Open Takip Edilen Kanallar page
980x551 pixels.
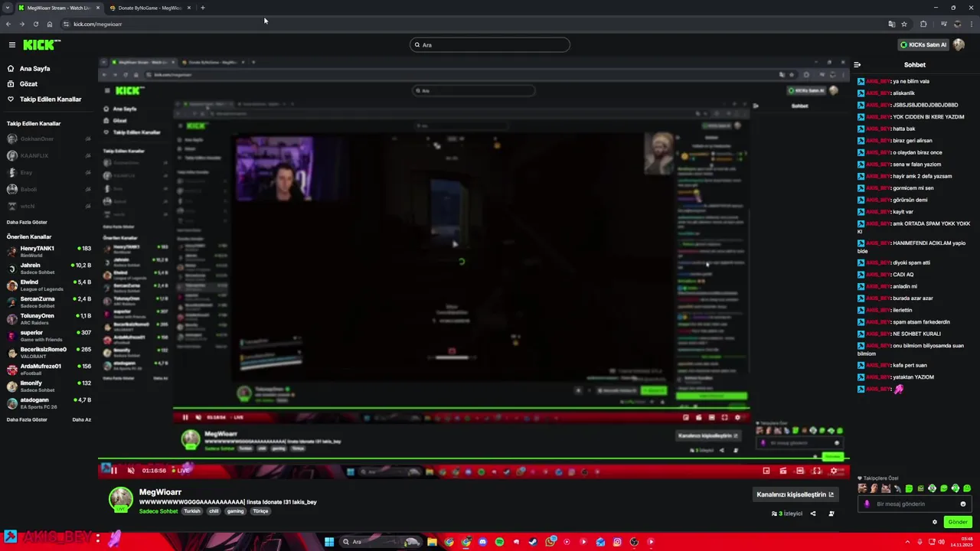pyautogui.click(x=44, y=99)
